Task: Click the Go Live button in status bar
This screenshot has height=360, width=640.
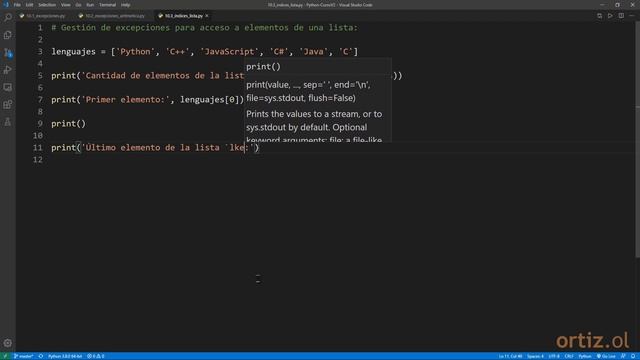Action: pos(606,356)
